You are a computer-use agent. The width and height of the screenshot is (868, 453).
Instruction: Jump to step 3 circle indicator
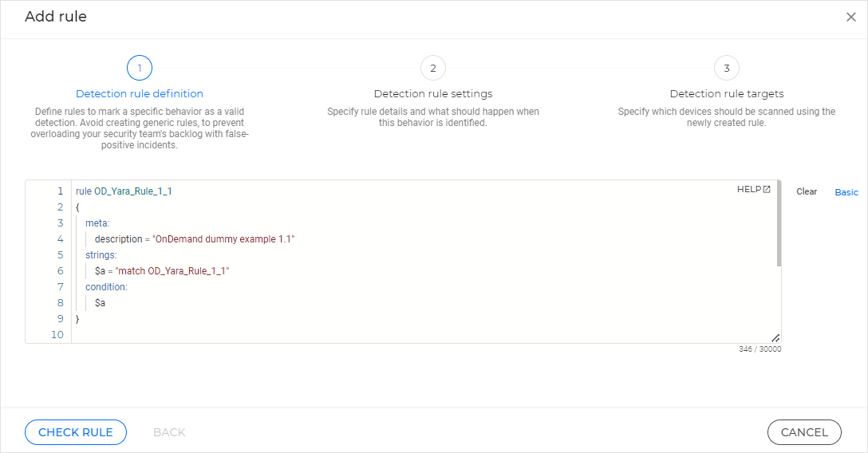727,68
